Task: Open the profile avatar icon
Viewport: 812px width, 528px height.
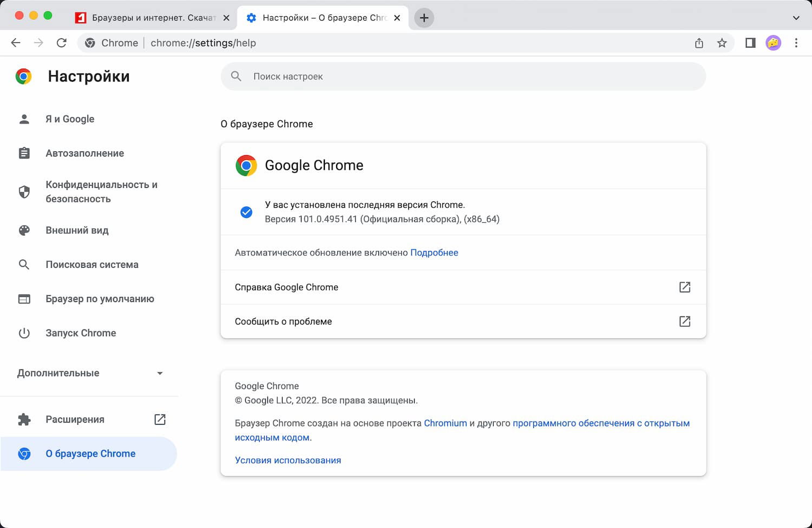Action: click(773, 43)
